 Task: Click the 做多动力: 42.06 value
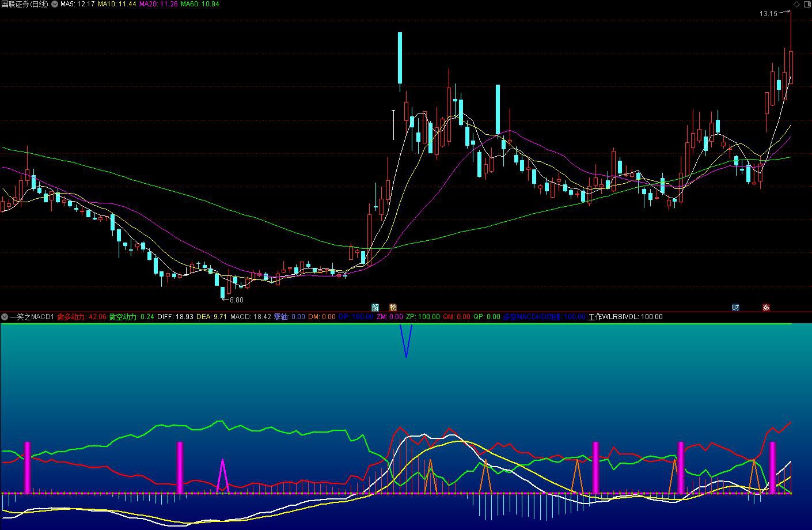pos(82,317)
